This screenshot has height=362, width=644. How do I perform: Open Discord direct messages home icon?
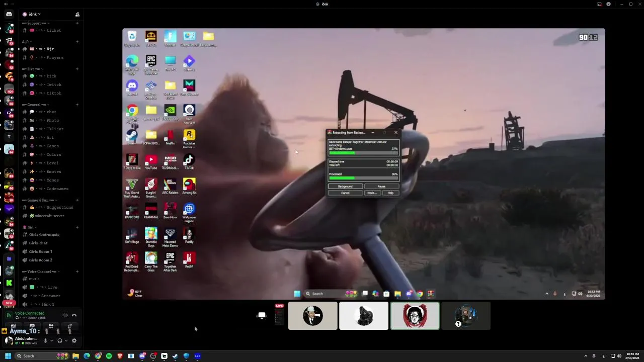coord(9,14)
